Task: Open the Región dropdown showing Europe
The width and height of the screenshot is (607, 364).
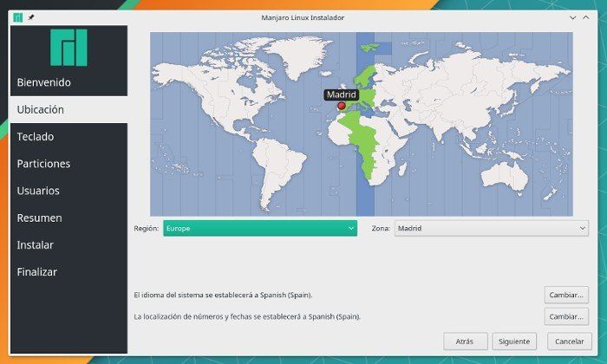Action: pyautogui.click(x=259, y=228)
